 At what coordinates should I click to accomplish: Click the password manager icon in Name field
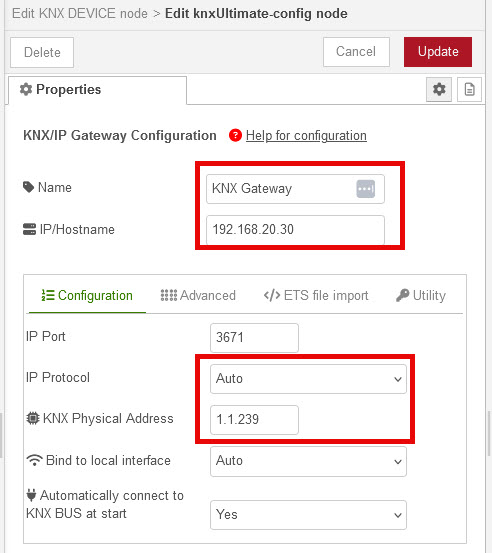point(365,189)
